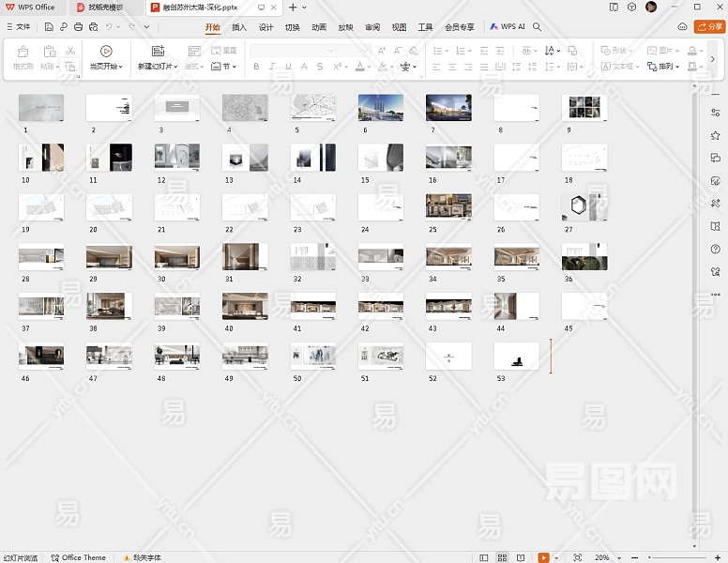Switch to the 动画 ribbon tab
728x563 pixels.
[319, 27]
